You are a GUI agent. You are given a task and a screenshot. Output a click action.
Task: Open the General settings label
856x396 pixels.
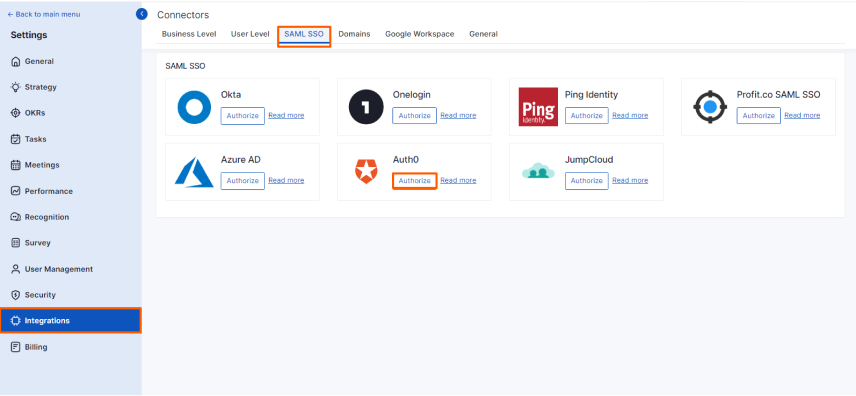[39, 62]
